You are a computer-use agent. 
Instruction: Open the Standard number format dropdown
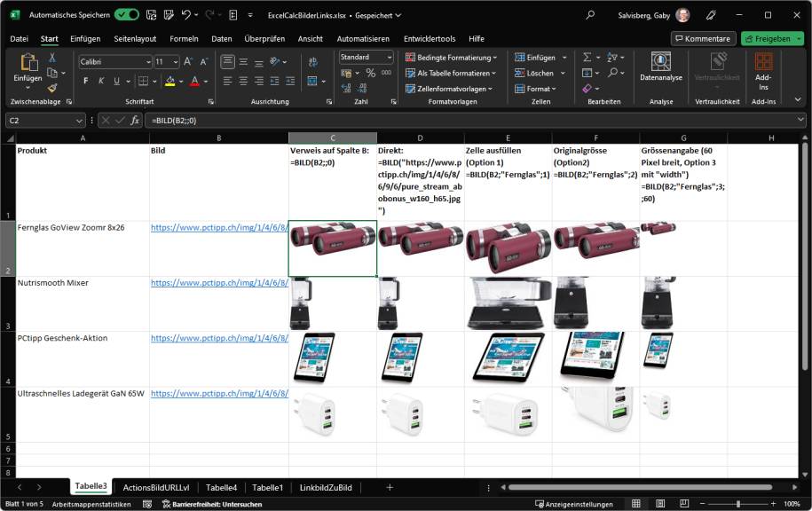click(x=389, y=57)
